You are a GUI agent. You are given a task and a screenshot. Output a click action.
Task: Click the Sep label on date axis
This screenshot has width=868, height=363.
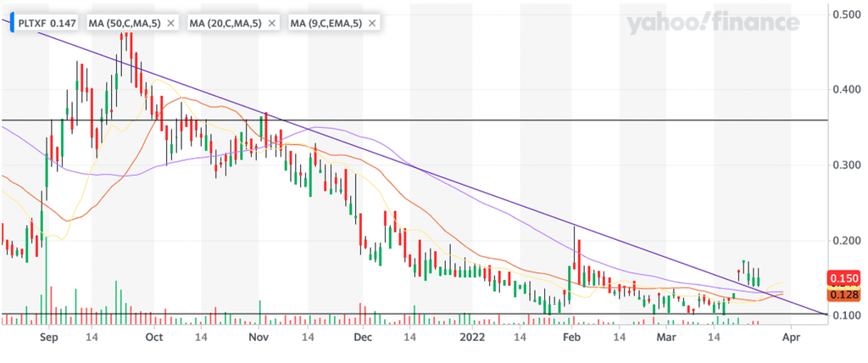pyautogui.click(x=48, y=337)
